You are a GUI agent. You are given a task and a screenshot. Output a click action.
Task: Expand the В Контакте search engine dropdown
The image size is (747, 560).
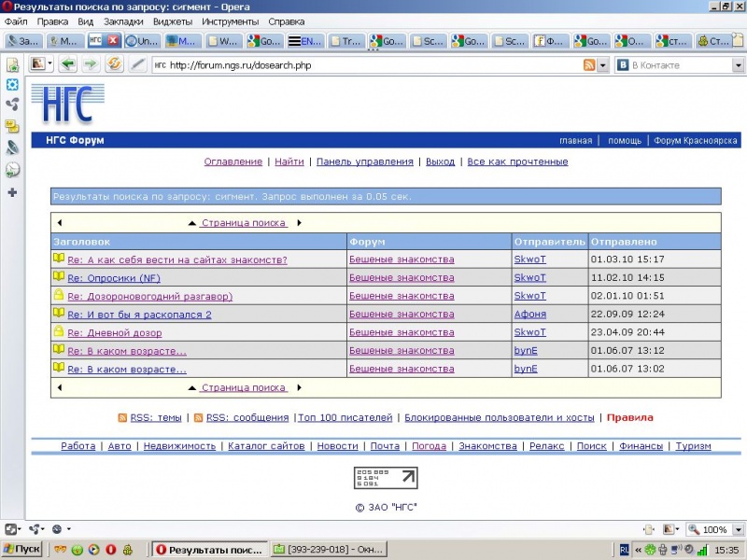[621, 64]
